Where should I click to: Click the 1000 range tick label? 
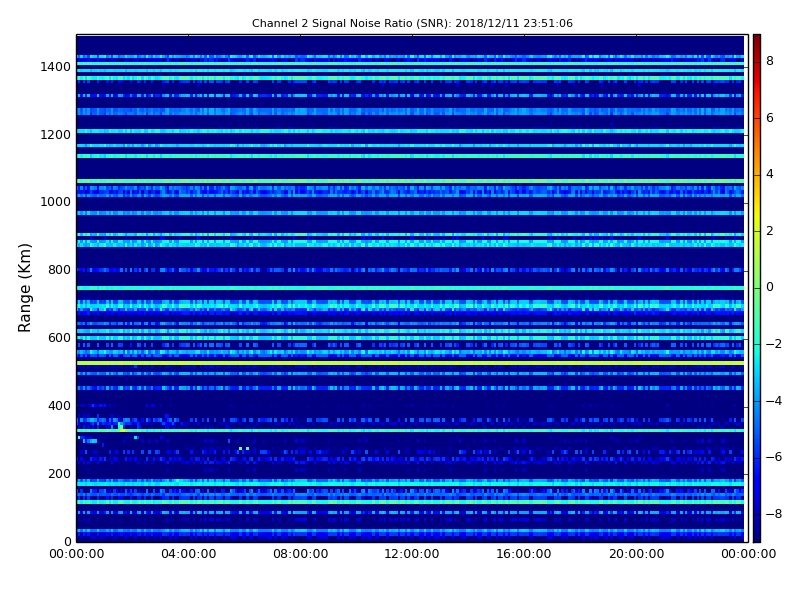56,202
